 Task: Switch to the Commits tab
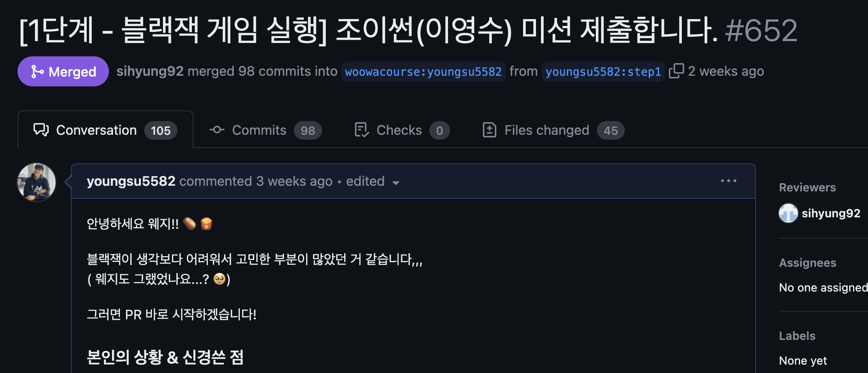point(259,130)
